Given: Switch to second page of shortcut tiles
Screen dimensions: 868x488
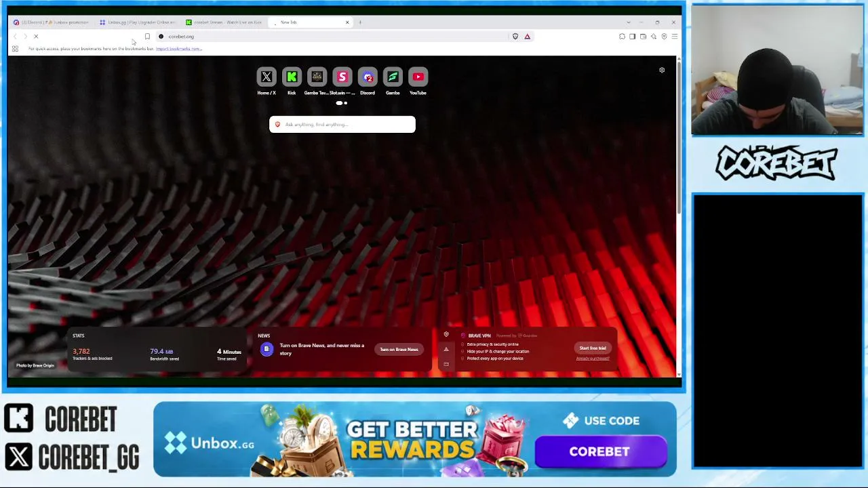Looking at the screenshot, I should [346, 103].
